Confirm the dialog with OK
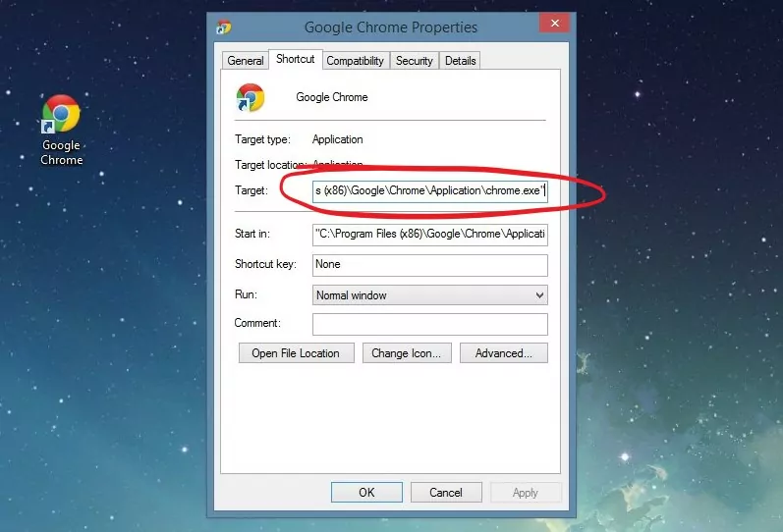Screen dimensions: 783x532 click(366, 492)
